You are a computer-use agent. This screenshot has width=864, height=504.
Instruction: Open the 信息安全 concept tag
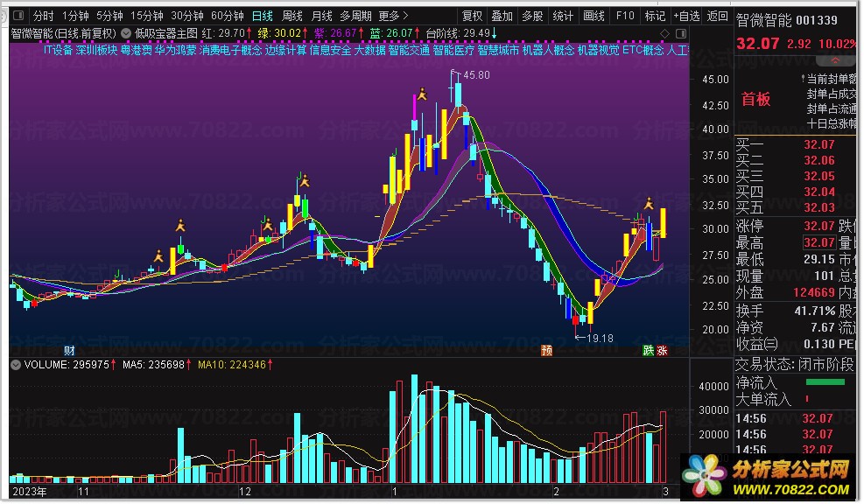(330, 50)
